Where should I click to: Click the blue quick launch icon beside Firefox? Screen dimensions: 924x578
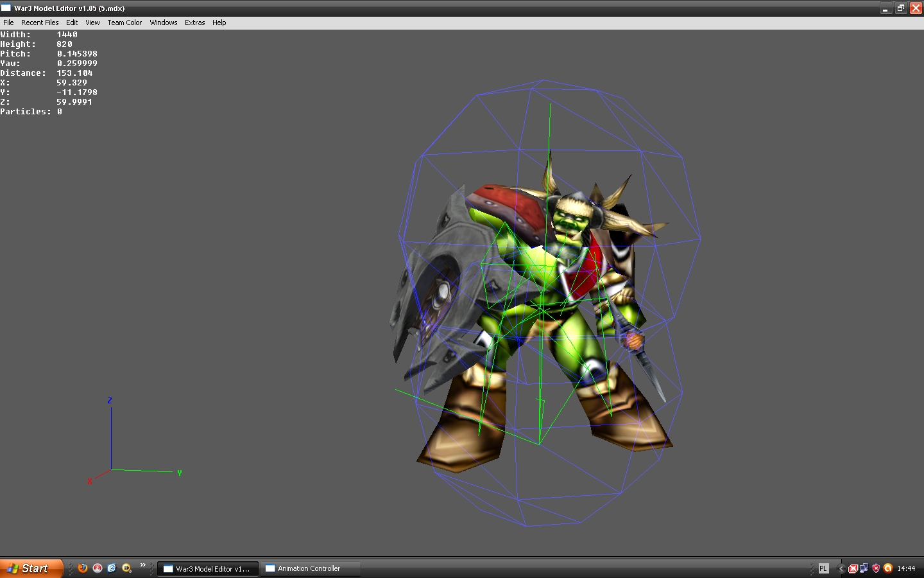pos(112,568)
